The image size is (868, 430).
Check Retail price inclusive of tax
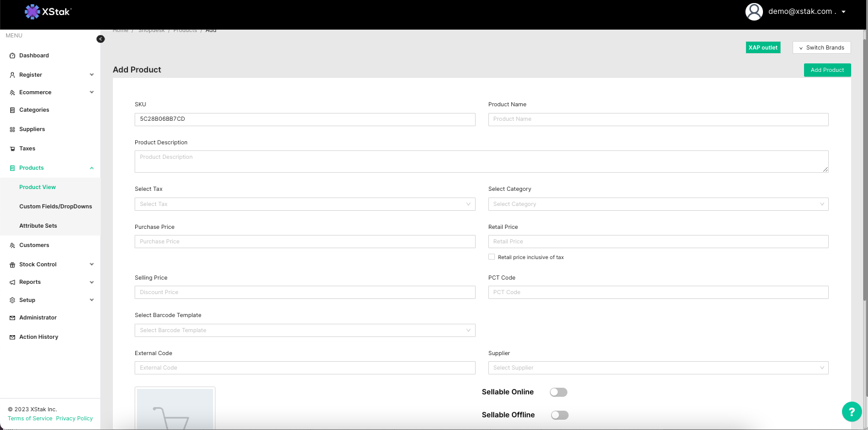(491, 257)
